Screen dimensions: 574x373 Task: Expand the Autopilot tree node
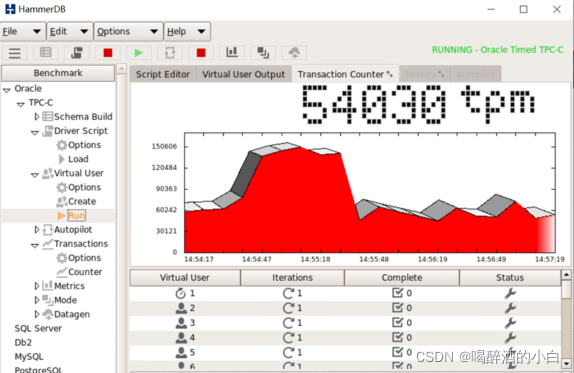[36, 230]
